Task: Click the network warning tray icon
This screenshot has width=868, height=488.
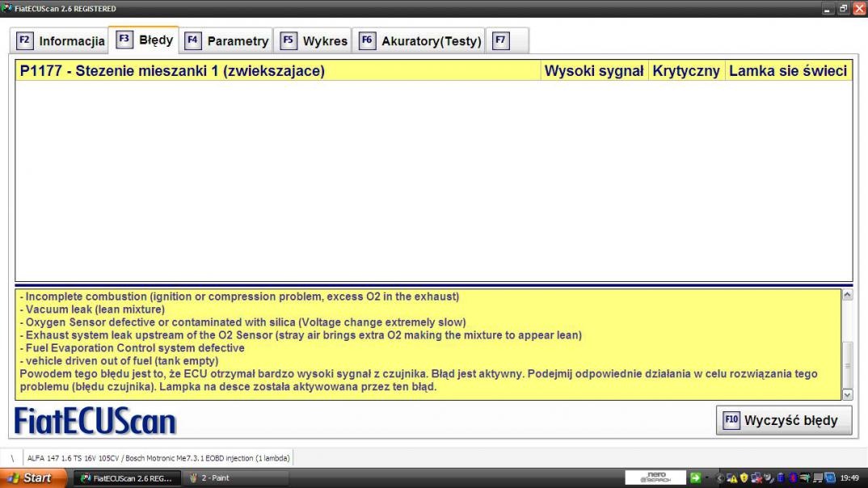Action: click(732, 478)
